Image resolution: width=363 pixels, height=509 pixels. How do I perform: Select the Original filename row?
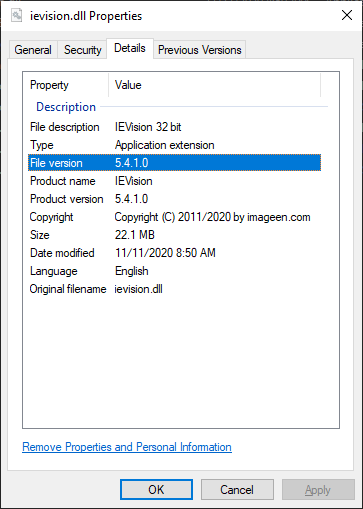174,289
